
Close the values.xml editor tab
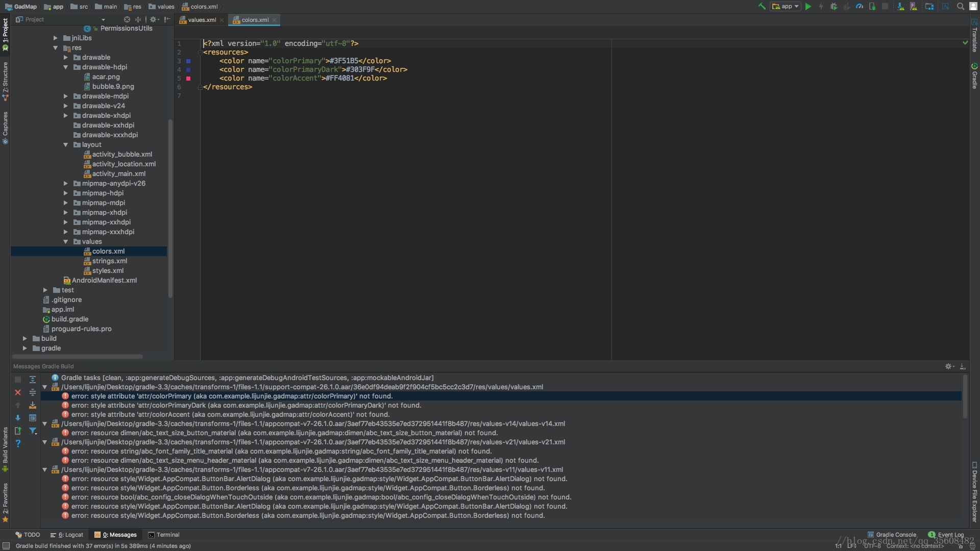pos(222,20)
